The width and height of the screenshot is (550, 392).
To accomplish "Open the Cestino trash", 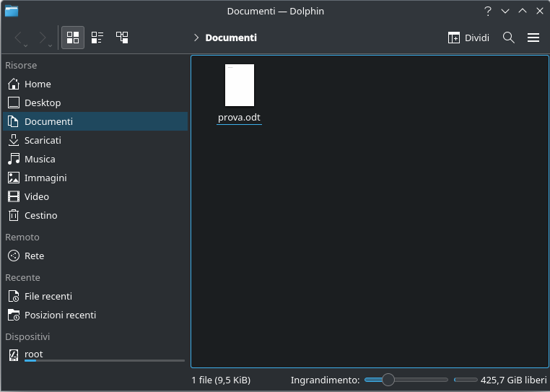I will click(40, 215).
